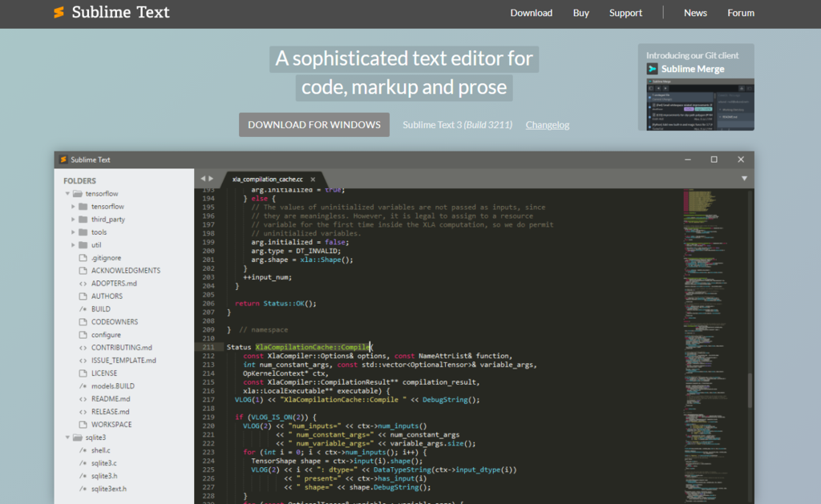Click the DOWNLOAD FOR WINDOWS button
Image resolution: width=821 pixels, height=504 pixels.
pyautogui.click(x=313, y=124)
